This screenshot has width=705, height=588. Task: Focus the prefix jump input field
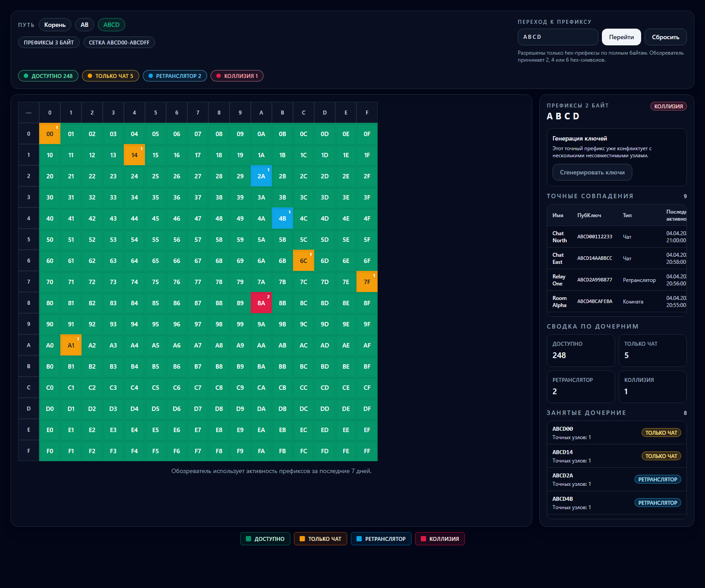click(557, 37)
